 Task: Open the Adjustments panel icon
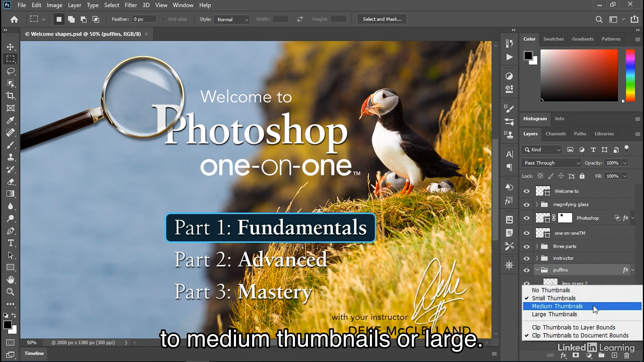coord(509,76)
